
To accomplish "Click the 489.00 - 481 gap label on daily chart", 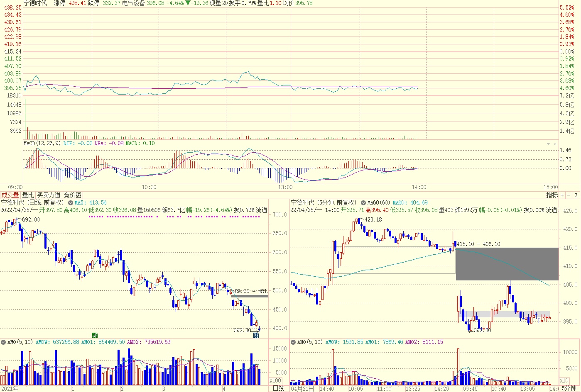I will (x=250, y=291).
